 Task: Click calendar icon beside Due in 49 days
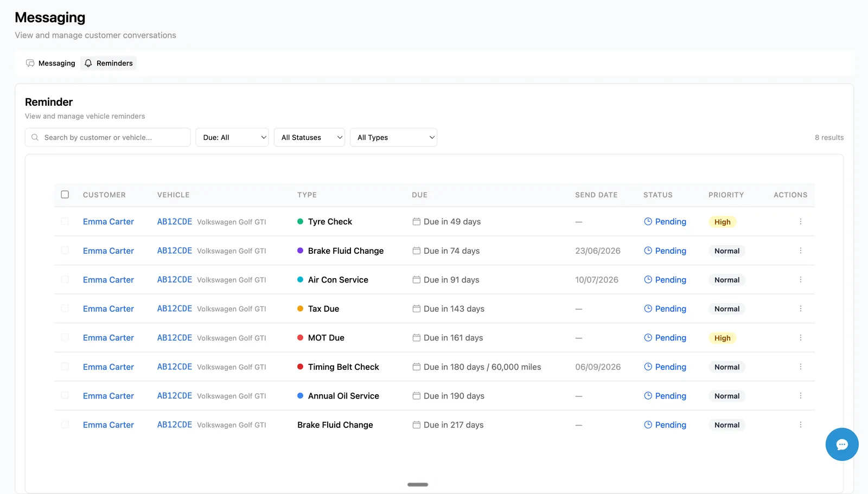[417, 222]
